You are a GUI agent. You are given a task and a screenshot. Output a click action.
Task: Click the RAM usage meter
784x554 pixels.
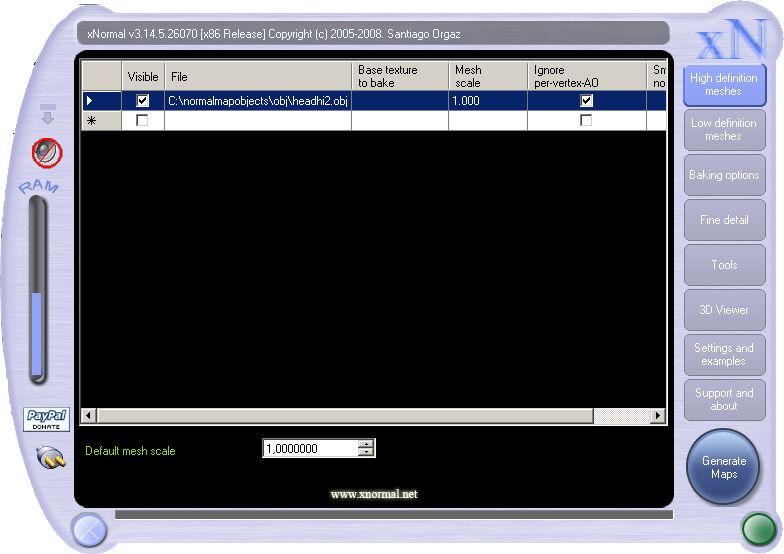click(x=38, y=290)
